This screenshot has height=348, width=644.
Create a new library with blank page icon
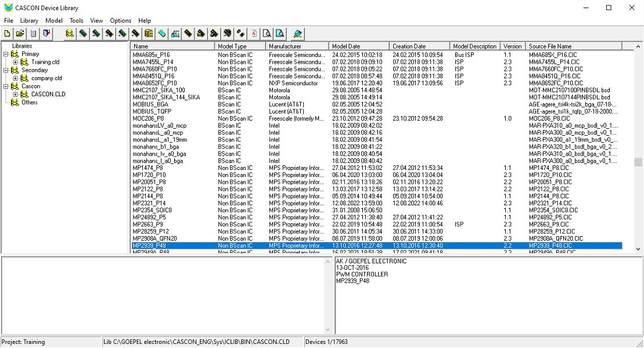coord(7,34)
